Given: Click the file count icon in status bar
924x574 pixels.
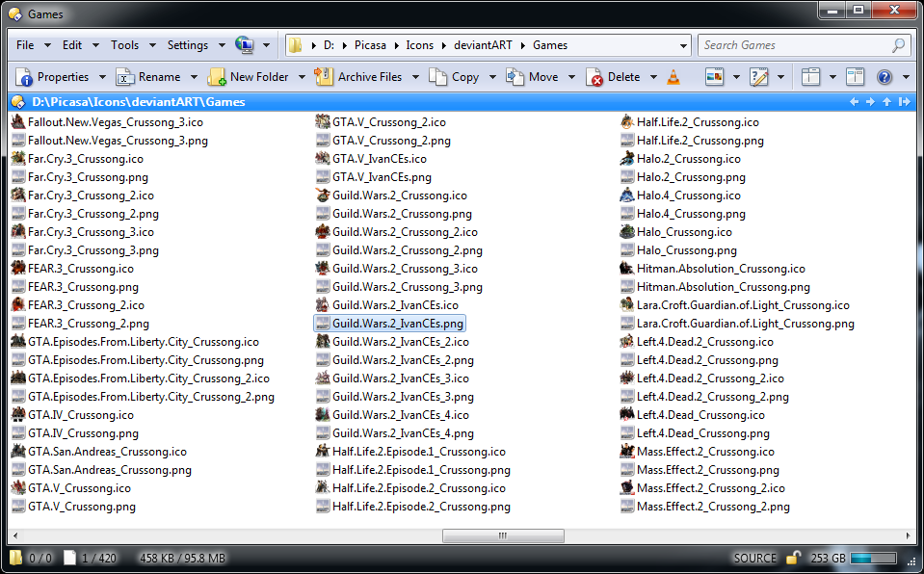Looking at the screenshot, I should point(69,558).
